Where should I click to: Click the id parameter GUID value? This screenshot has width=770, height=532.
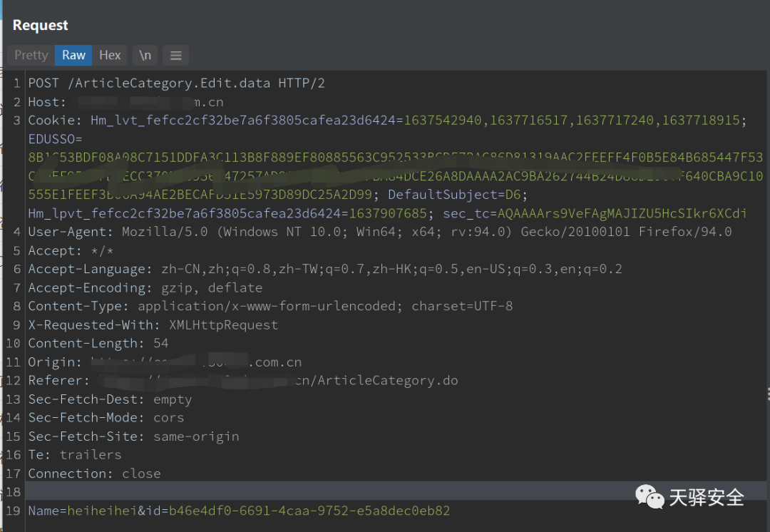[x=309, y=511]
